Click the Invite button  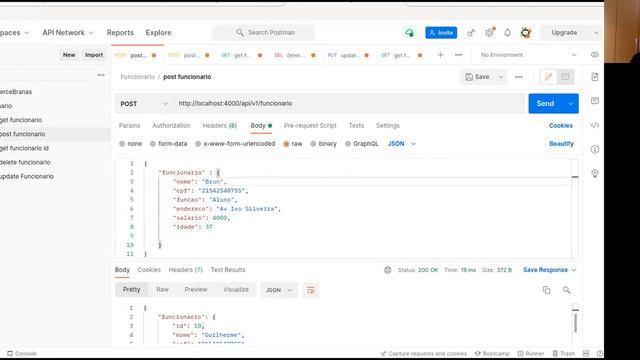click(x=441, y=33)
